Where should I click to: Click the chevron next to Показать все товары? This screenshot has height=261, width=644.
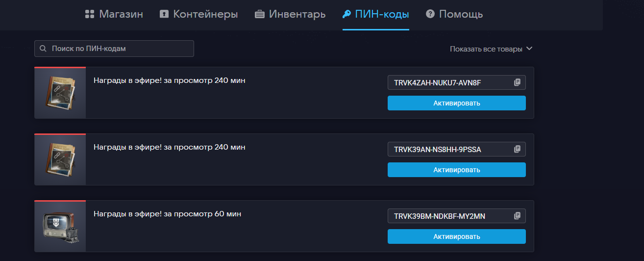tap(529, 49)
